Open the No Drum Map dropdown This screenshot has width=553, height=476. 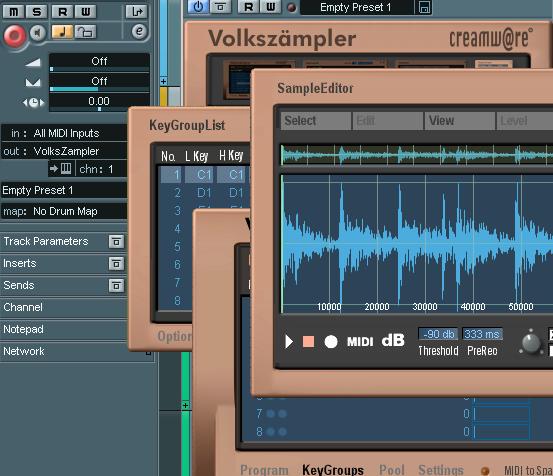coord(64,211)
